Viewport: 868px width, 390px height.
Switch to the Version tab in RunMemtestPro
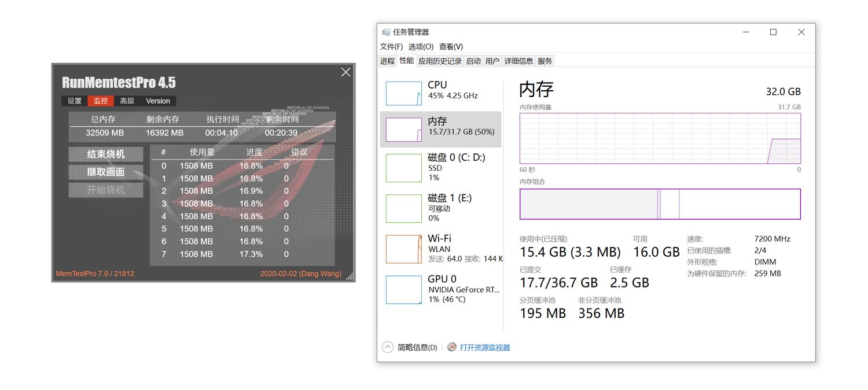pyautogui.click(x=157, y=100)
